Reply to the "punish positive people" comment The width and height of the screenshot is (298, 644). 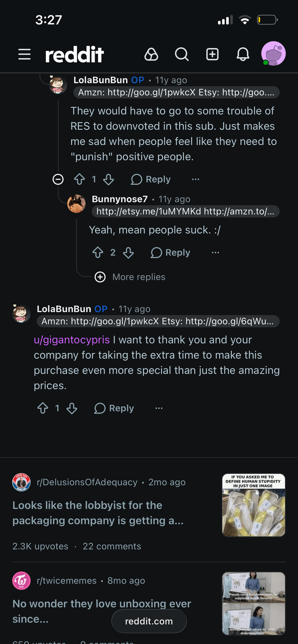pyautogui.click(x=151, y=179)
